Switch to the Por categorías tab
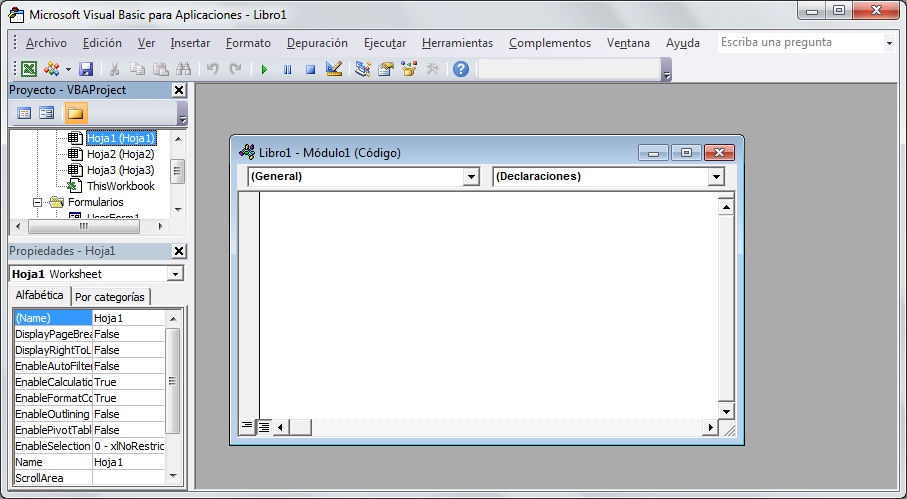The image size is (907, 499). (x=110, y=297)
